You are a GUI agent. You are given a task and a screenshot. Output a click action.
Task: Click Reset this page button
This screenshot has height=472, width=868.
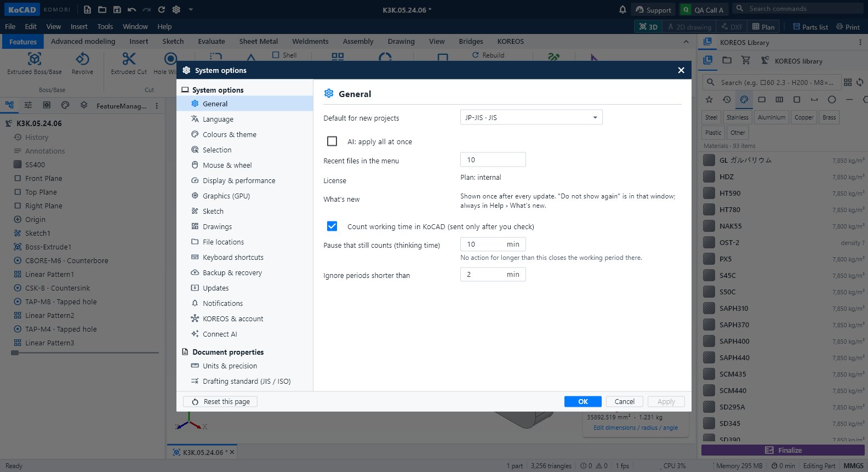[220, 401]
